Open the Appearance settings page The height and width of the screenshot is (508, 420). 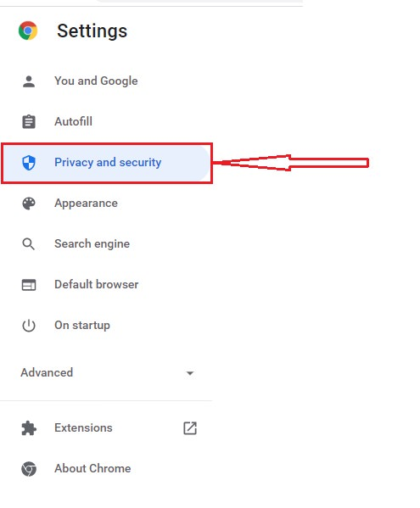[x=86, y=204]
